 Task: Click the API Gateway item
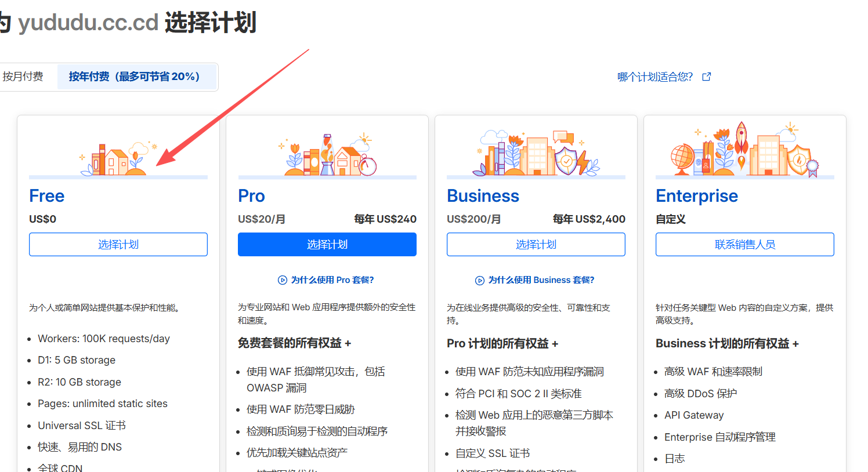click(694, 415)
